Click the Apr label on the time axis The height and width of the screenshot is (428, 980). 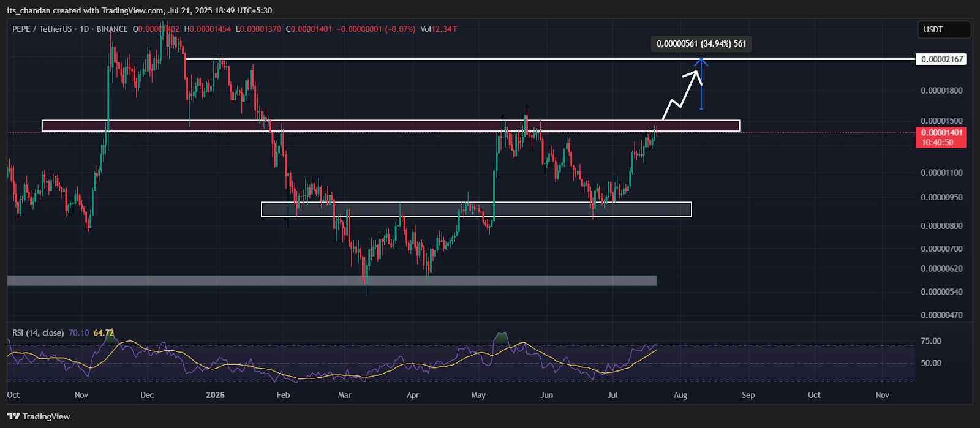(x=413, y=395)
